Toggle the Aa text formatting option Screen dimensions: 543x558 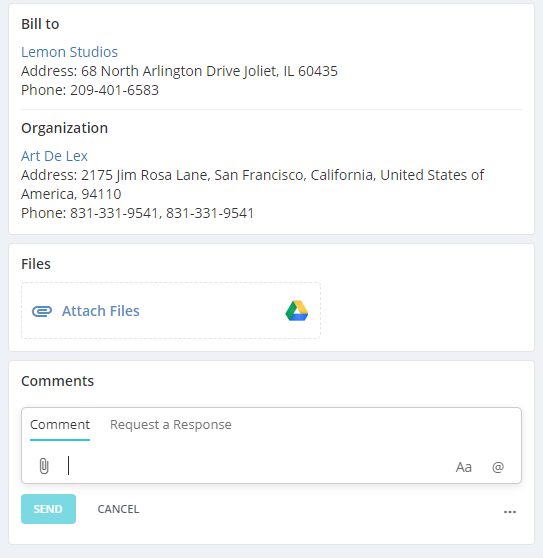pyautogui.click(x=464, y=467)
